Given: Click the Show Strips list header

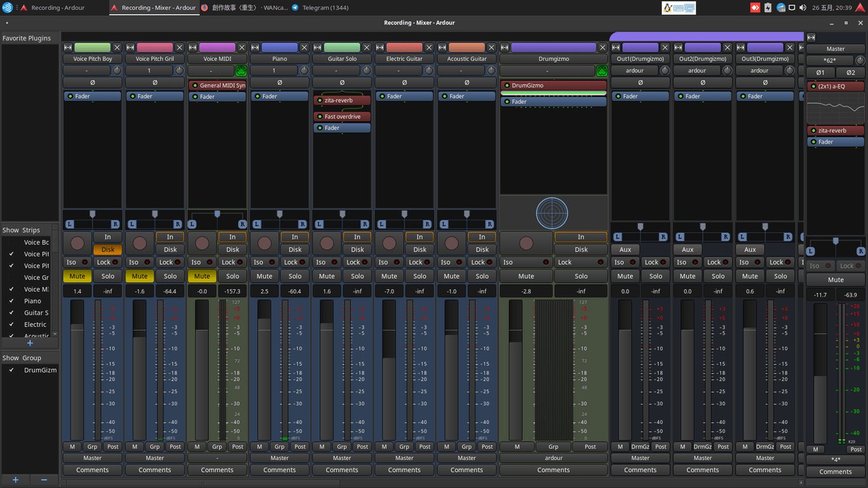Looking at the screenshot, I should (30, 230).
